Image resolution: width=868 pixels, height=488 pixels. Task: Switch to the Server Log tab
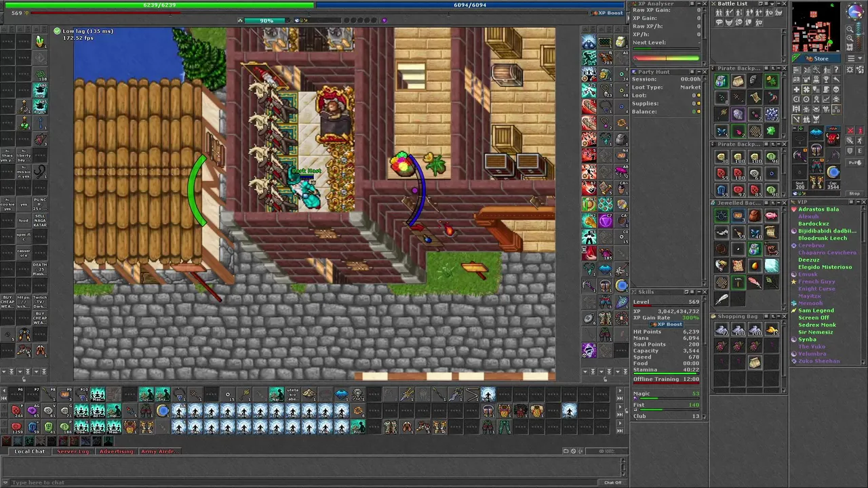[73, 451]
